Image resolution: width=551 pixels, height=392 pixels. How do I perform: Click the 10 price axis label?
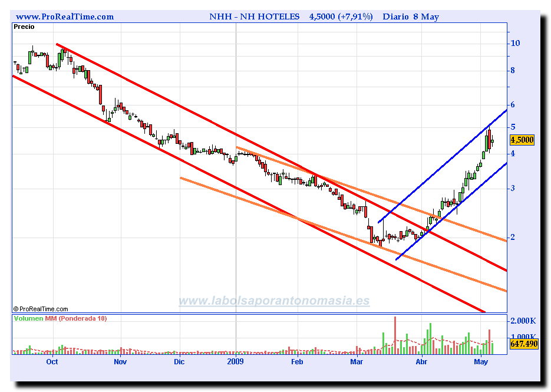[515, 43]
